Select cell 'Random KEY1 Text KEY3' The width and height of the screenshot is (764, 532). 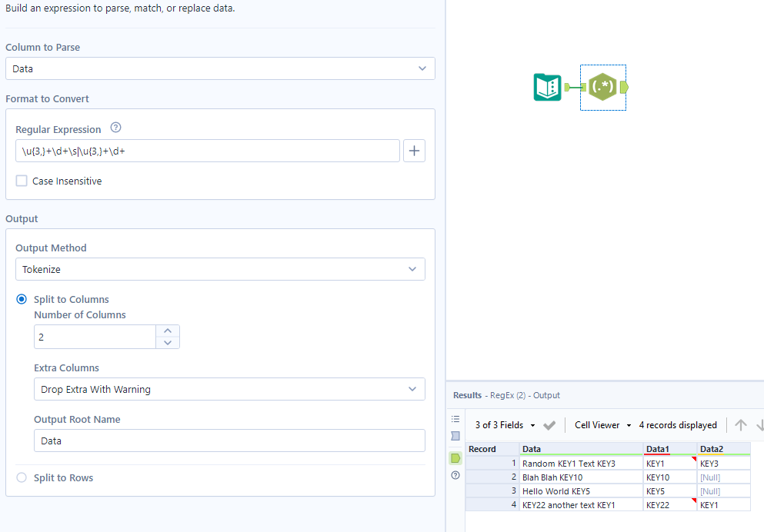click(582, 464)
